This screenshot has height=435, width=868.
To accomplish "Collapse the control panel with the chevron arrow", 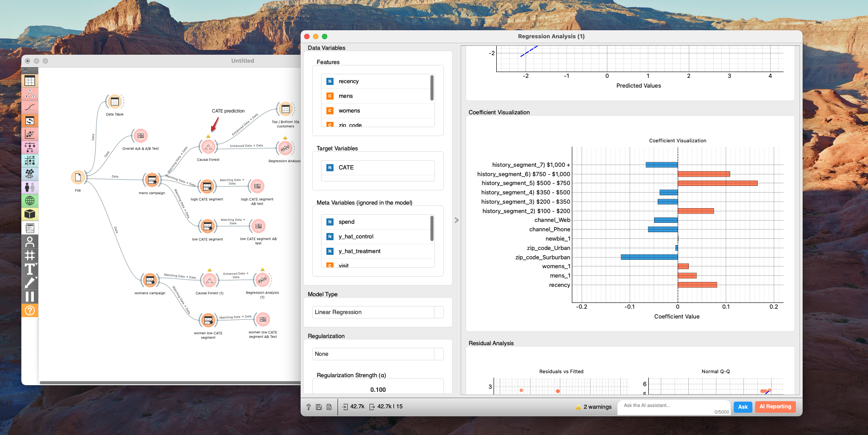I will [456, 220].
